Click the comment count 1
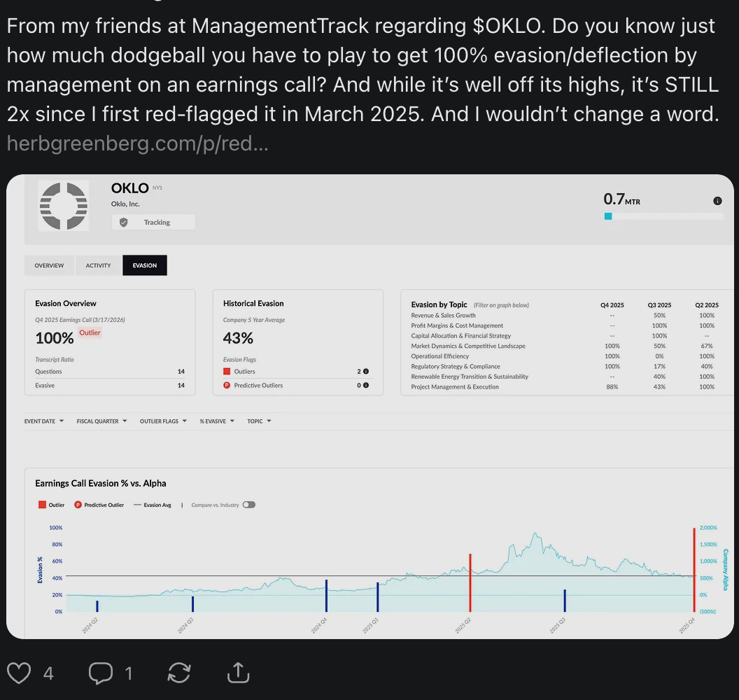 (129, 673)
